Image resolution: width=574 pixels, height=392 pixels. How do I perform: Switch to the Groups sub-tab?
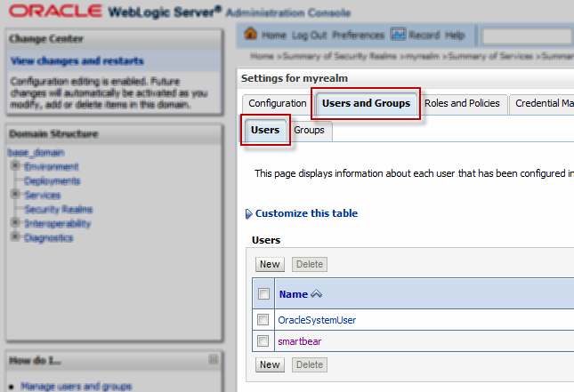[309, 130]
